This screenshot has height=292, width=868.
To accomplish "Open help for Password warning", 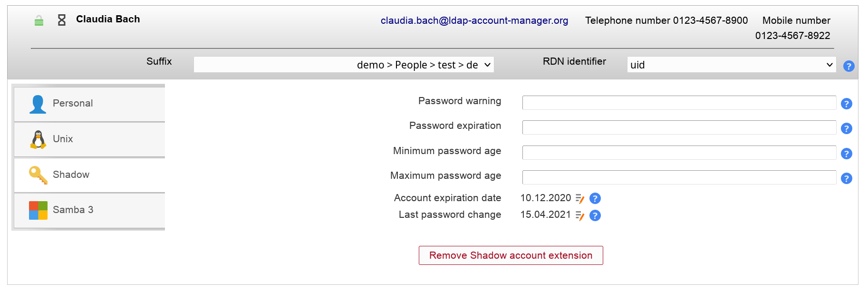I will [846, 104].
